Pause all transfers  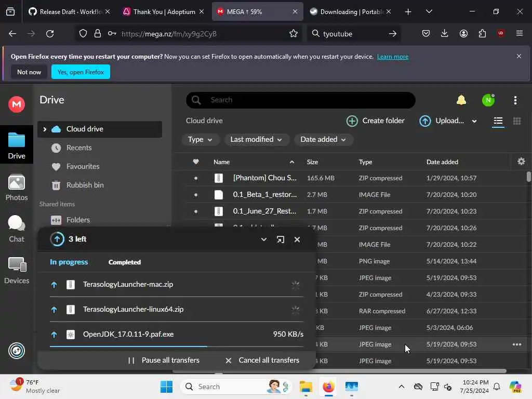(x=164, y=361)
